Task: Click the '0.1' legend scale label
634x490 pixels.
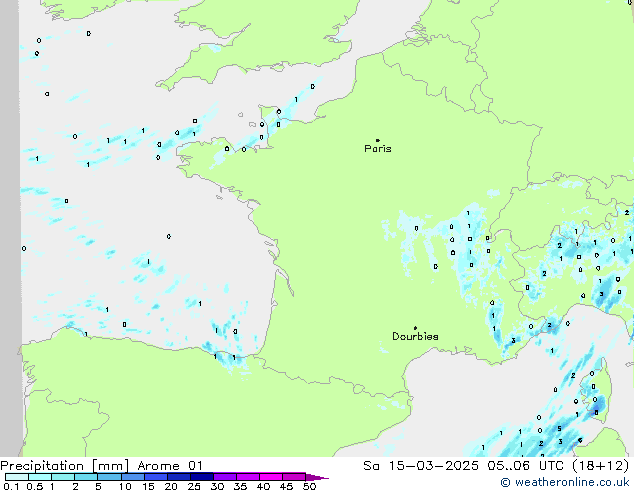Action: click(x=11, y=486)
